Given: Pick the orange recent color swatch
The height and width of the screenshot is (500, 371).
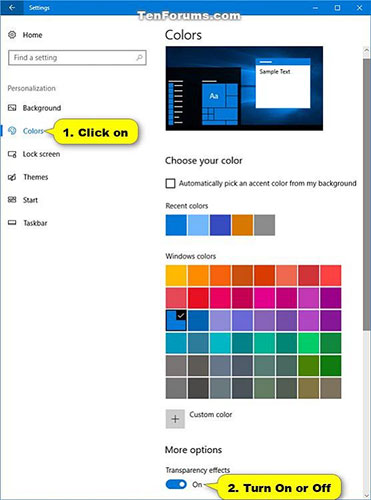Looking at the screenshot, I should pos(242,225).
